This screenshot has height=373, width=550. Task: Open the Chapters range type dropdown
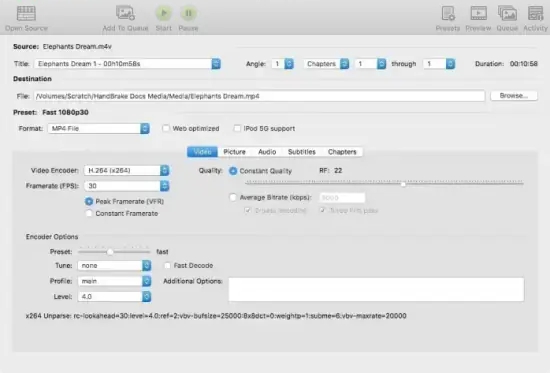click(x=326, y=64)
